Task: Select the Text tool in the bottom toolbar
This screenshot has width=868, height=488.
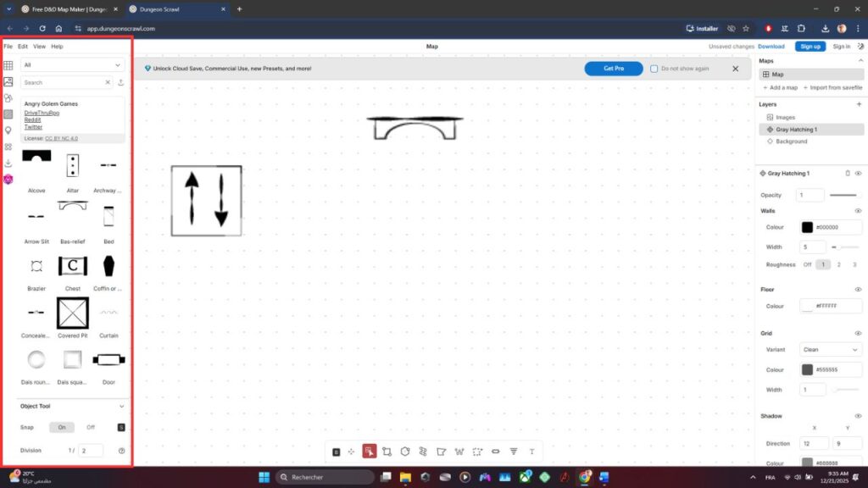Action: (531, 452)
